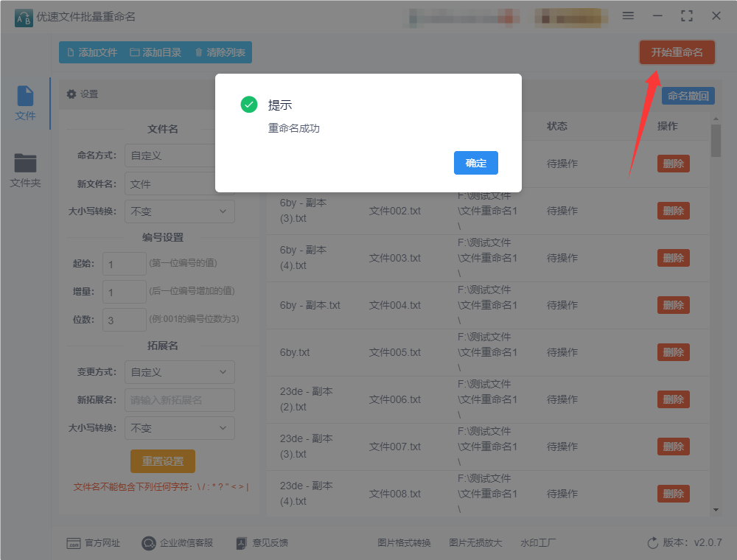Select the 文件夹 sidebar tab

click(x=25, y=170)
